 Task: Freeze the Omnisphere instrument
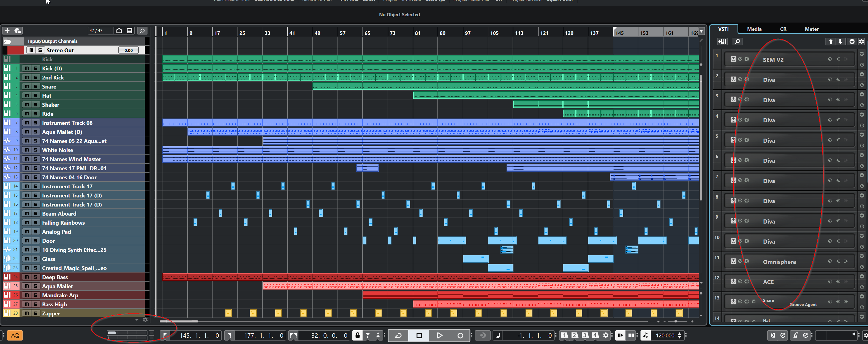[747, 262]
